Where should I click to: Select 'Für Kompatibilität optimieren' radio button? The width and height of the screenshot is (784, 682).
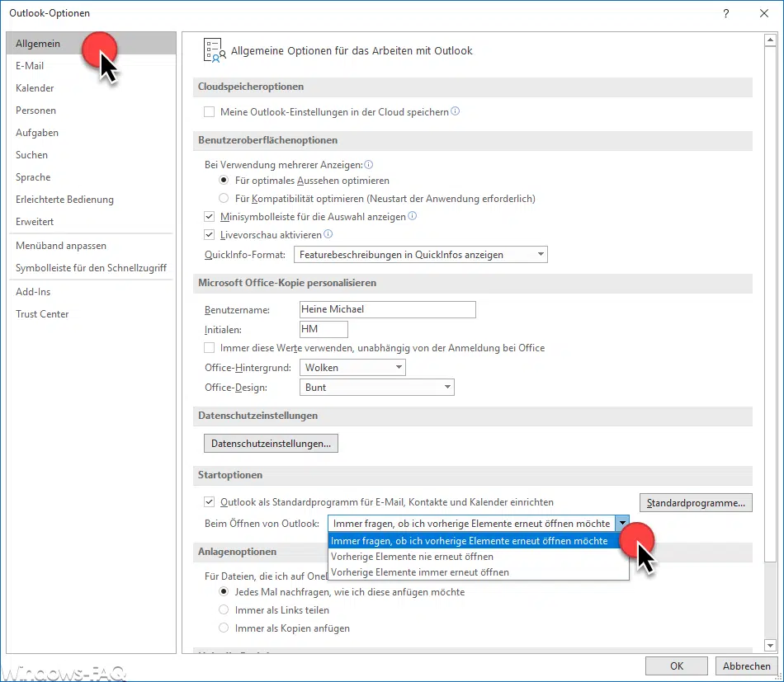coord(224,199)
